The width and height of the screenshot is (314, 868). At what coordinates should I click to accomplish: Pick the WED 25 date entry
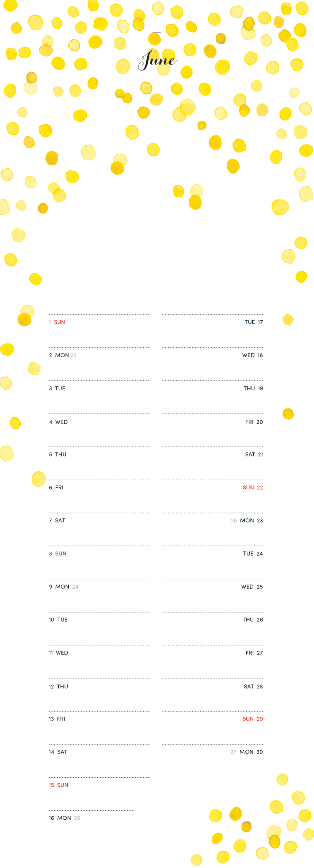[x=252, y=587]
